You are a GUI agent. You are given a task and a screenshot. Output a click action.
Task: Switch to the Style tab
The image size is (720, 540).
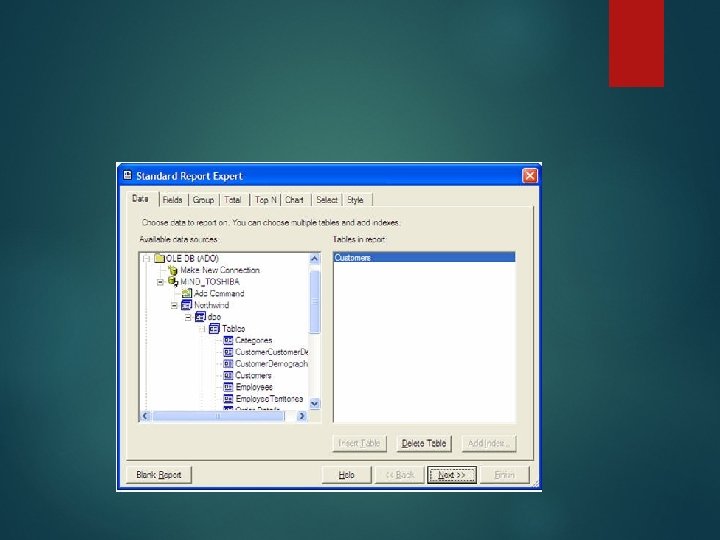pos(355,200)
